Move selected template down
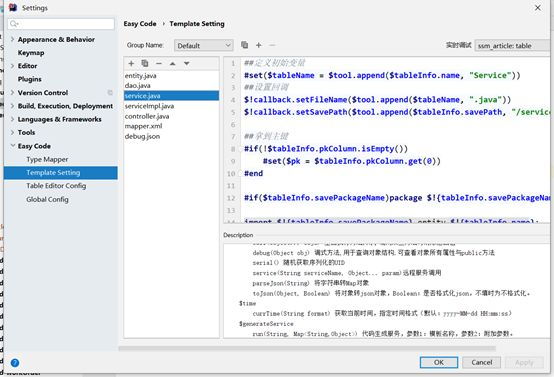Screen dimensions: 554x377 187,64
